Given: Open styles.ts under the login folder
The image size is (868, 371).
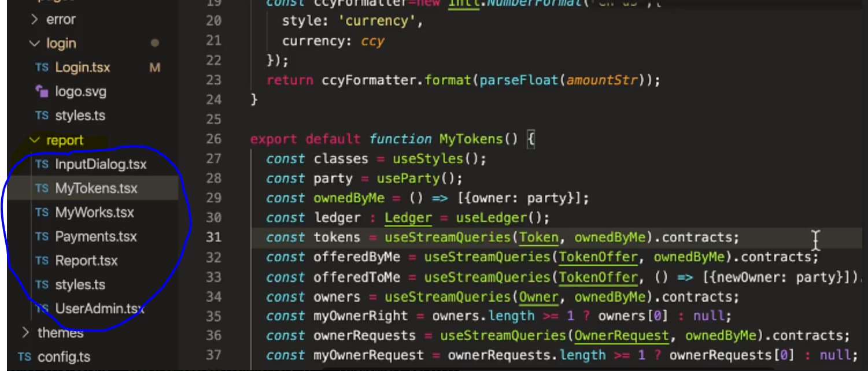Looking at the screenshot, I should [x=80, y=116].
